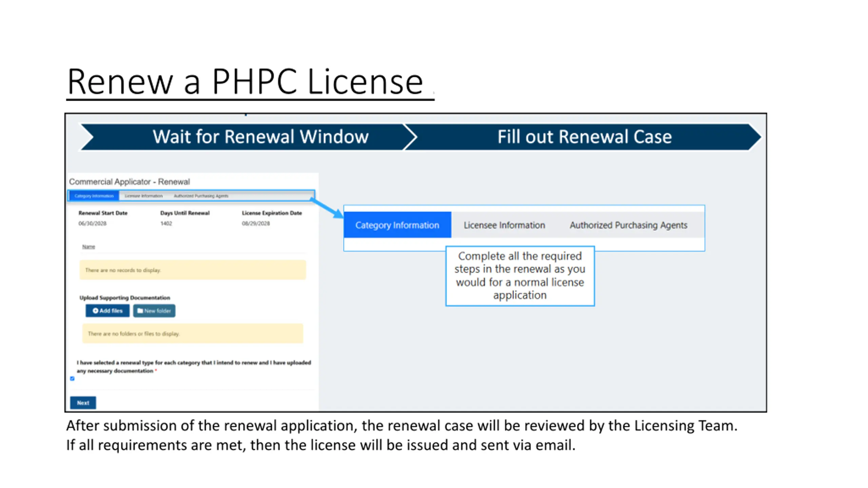Select the Days Until Renewal value 1402
The image size is (868, 488).
166,223
